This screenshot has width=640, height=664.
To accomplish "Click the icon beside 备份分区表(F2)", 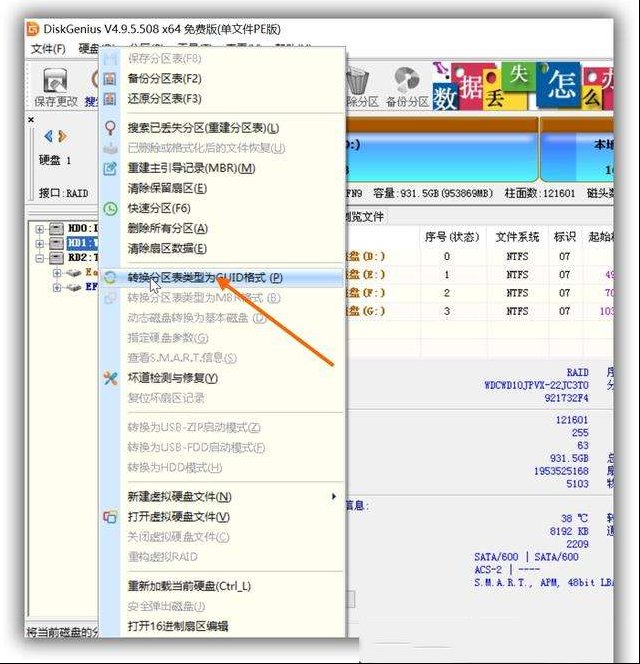I will pyautogui.click(x=110, y=79).
